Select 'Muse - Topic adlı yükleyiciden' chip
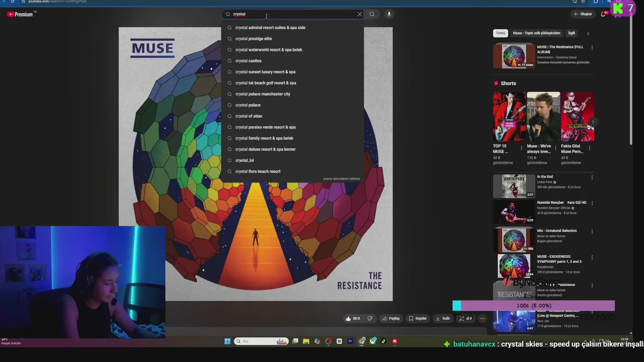This screenshot has width=644, height=362. (x=536, y=33)
